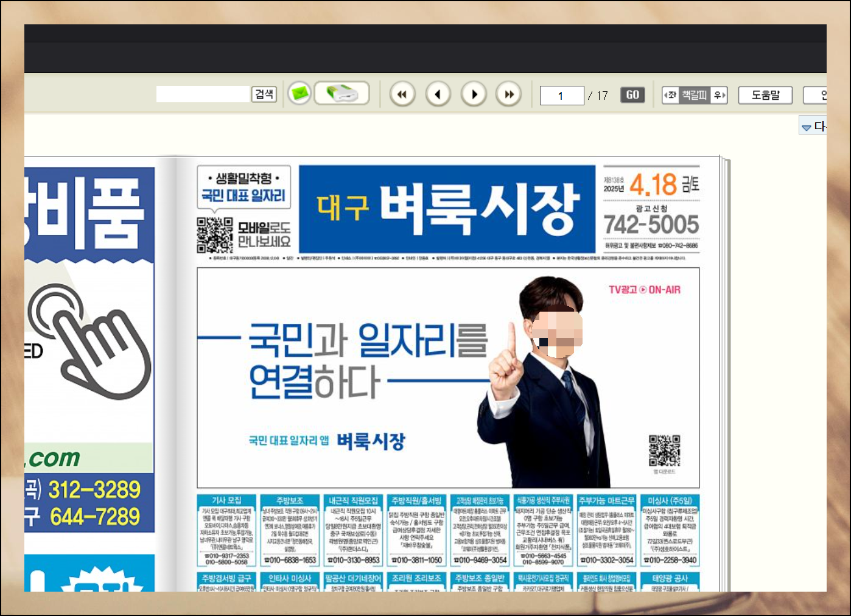Viewport: 851px width, 616px height.
Task: Open the 조리원 조리보조 ad header
Action: click(x=416, y=578)
